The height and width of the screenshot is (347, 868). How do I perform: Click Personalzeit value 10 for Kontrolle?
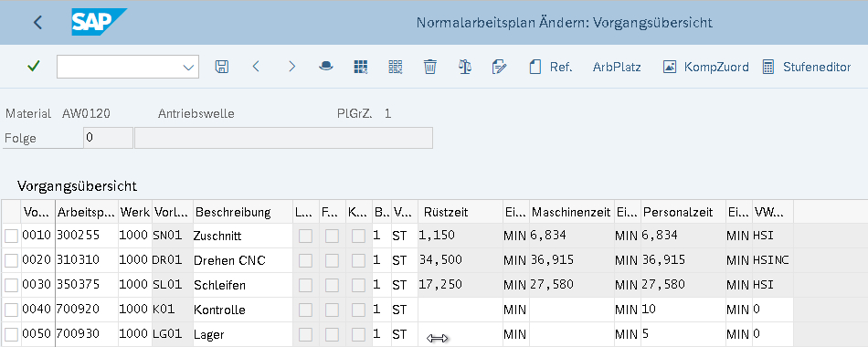tap(683, 310)
